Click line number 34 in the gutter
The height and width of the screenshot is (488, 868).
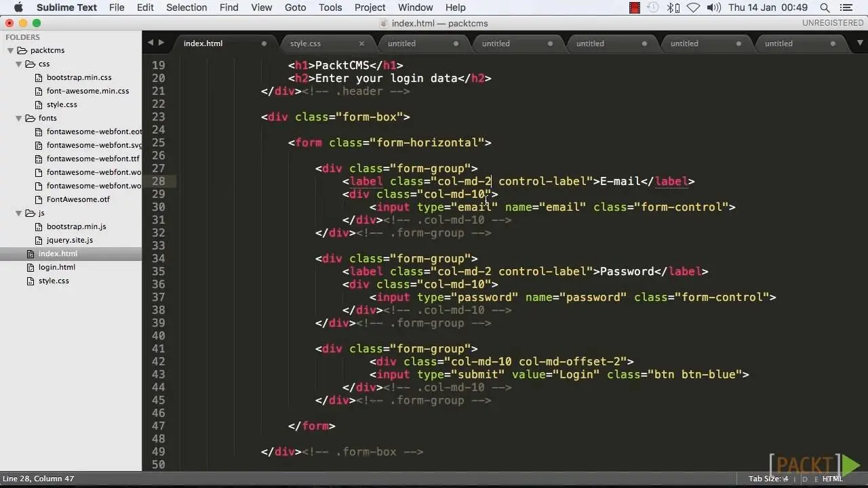[x=158, y=258]
